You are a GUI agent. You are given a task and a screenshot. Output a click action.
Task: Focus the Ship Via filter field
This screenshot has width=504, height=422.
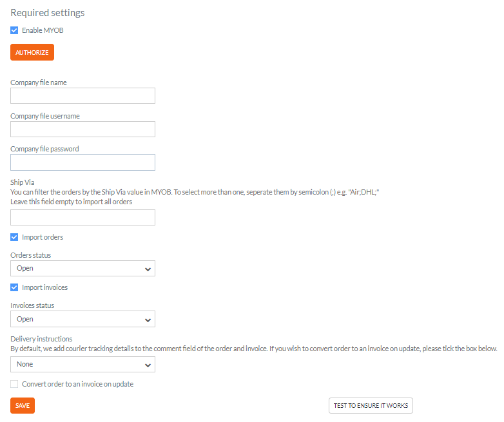click(x=82, y=218)
